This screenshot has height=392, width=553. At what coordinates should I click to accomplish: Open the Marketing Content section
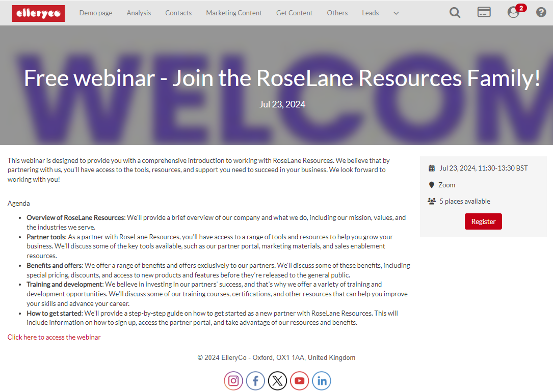click(233, 13)
